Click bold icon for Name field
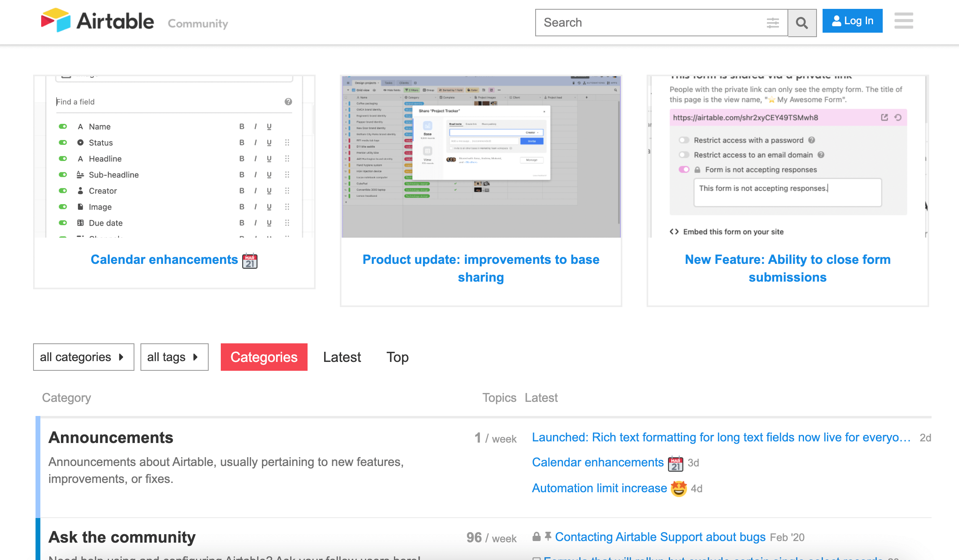This screenshot has width=959, height=560. click(241, 127)
